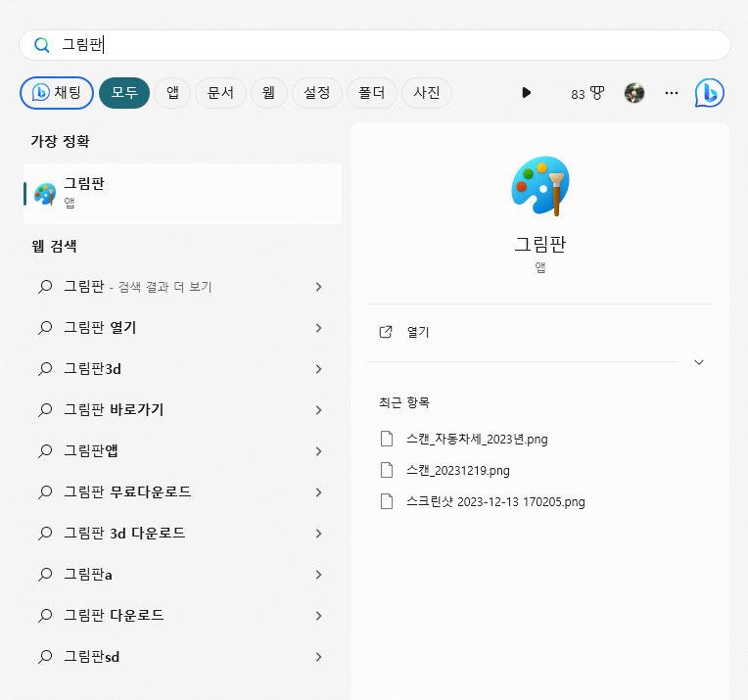Click the Paint palette icon in best match

click(x=45, y=194)
